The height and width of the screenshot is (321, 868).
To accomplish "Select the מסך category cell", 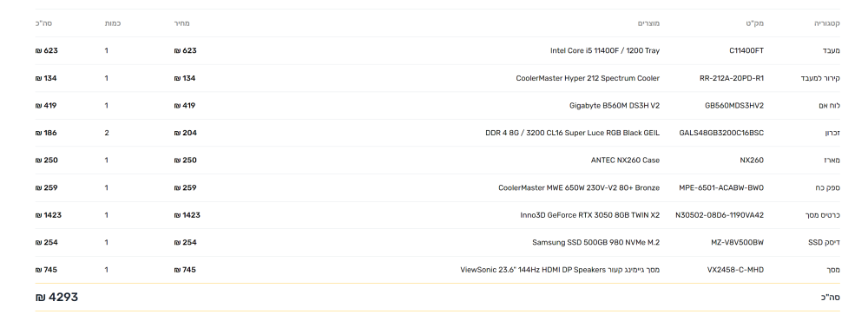I will tap(833, 270).
